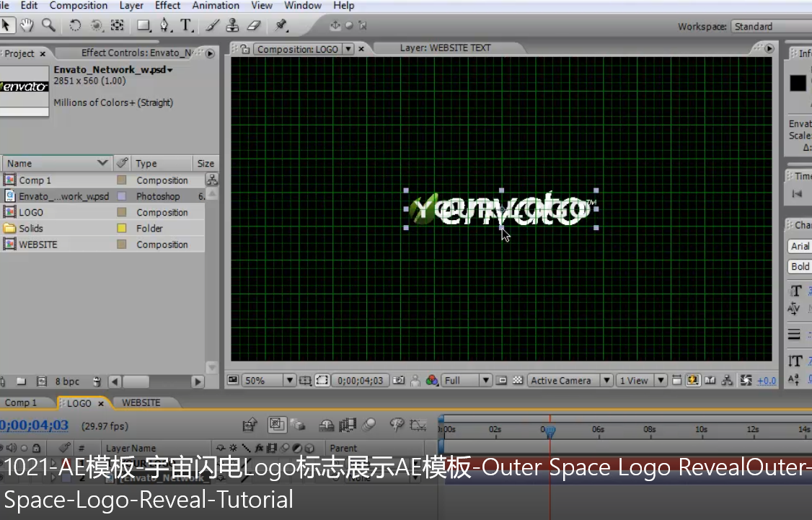Image resolution: width=812 pixels, height=520 pixels.
Task: Click the Choose Grid and Guide options icon
Action: tap(305, 381)
